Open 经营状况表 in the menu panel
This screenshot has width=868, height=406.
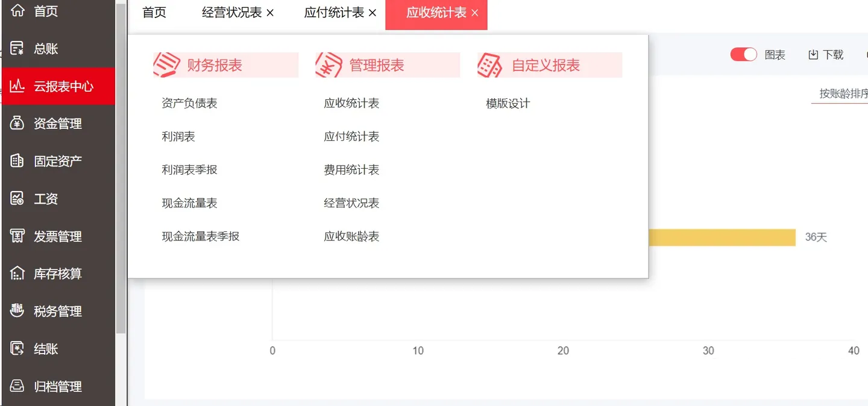pos(351,203)
